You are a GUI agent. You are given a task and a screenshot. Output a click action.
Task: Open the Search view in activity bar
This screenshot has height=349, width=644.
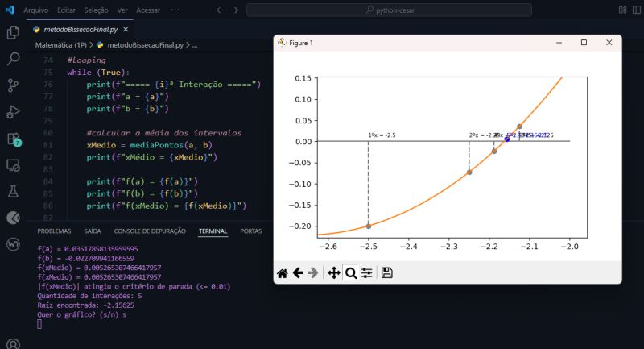[x=13, y=59]
